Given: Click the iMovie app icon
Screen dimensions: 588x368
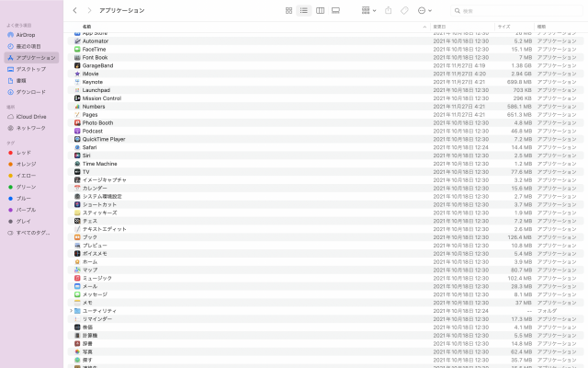Looking at the screenshot, I should coord(77,74).
